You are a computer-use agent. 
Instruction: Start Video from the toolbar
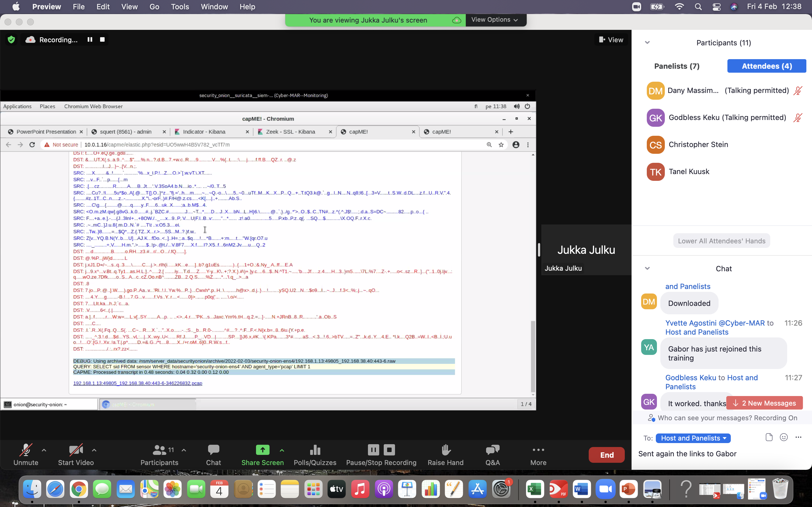coord(76,450)
